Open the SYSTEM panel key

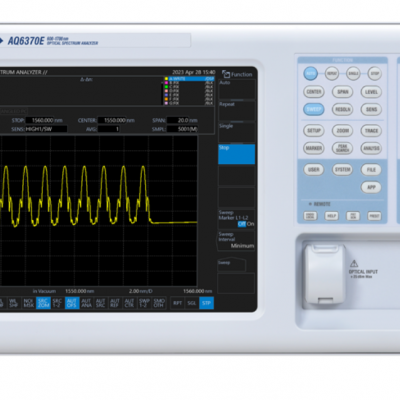click(342, 170)
